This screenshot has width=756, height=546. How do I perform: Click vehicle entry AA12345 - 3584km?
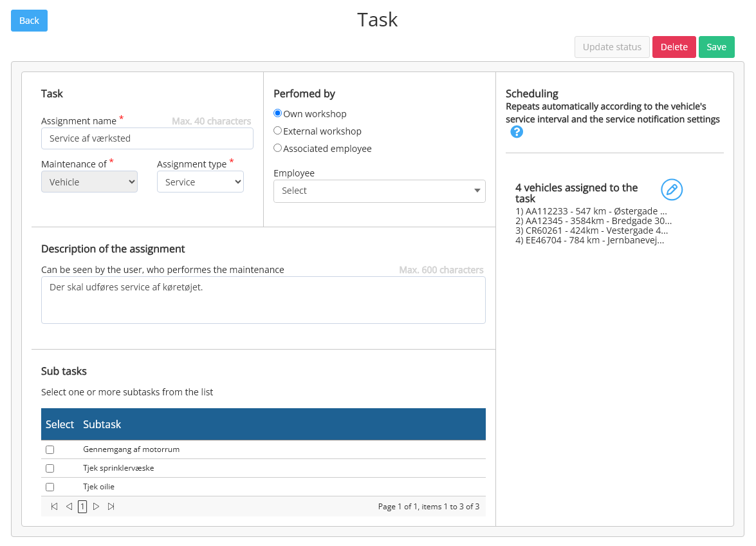pos(593,221)
